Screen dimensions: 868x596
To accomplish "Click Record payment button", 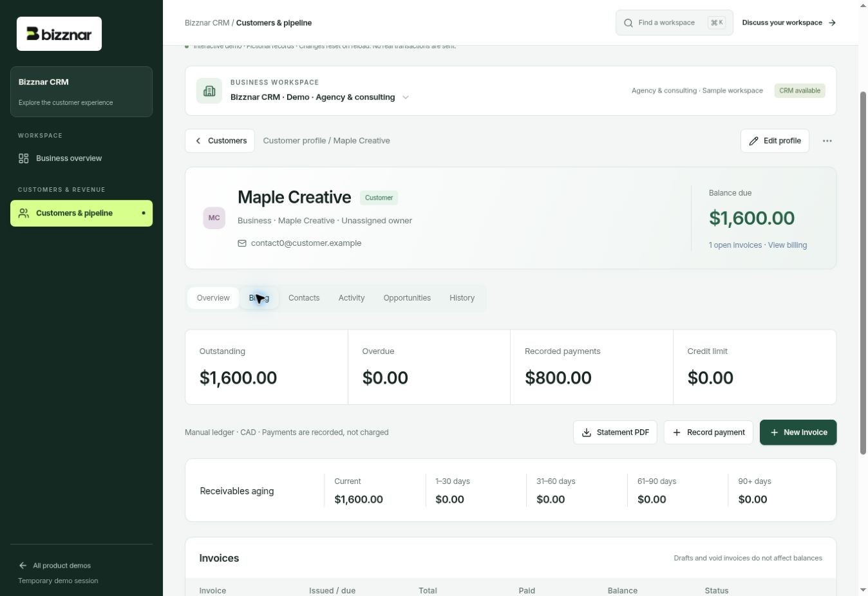I will (708, 433).
